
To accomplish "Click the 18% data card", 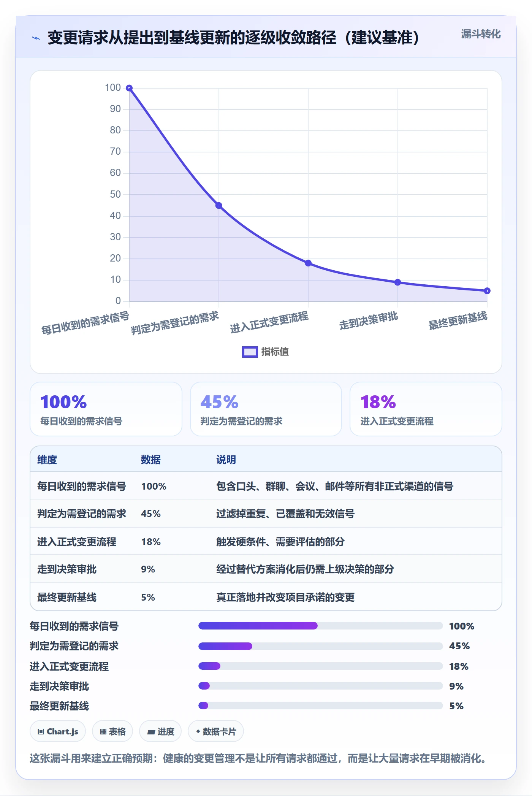I will tap(426, 409).
